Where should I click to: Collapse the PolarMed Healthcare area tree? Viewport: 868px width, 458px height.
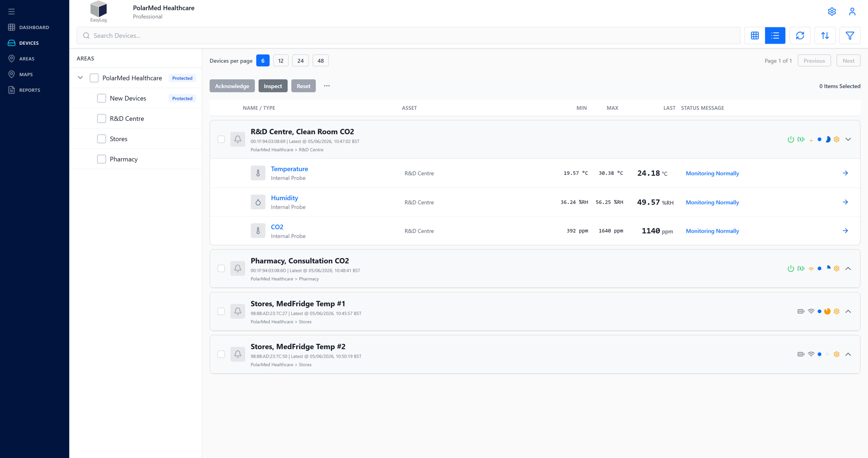80,78
